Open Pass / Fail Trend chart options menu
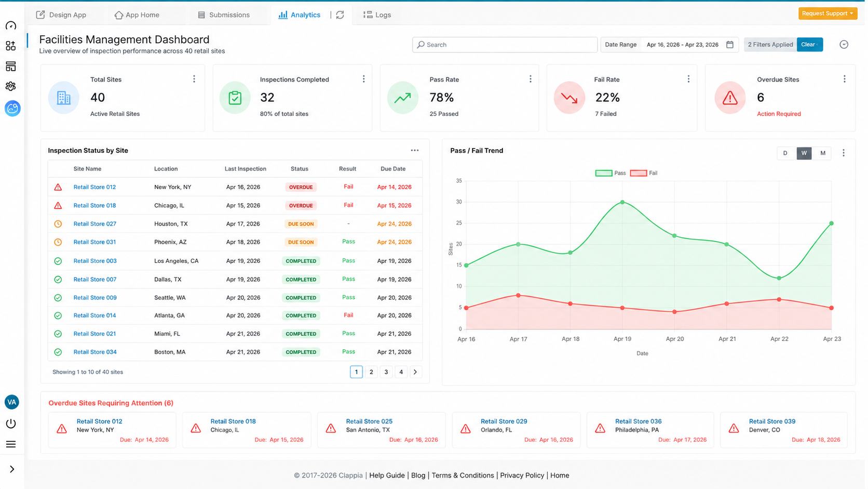This screenshot has height=489, width=868. click(x=843, y=153)
